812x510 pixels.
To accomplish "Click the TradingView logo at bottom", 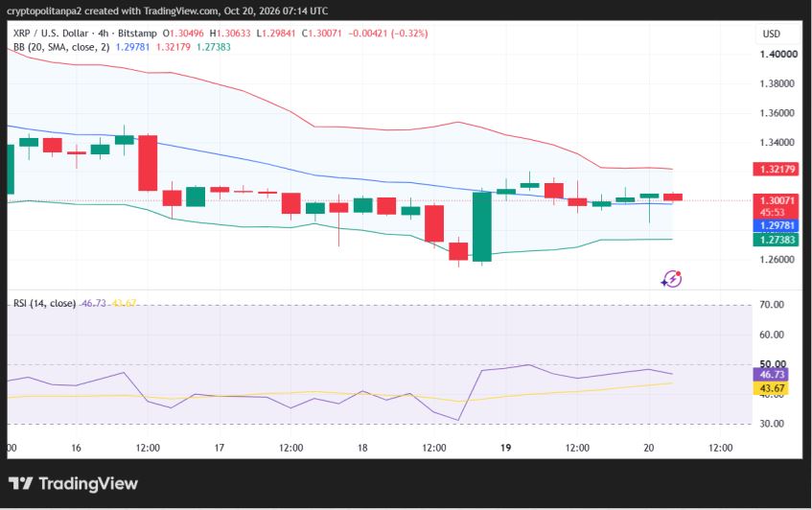I will tap(73, 483).
